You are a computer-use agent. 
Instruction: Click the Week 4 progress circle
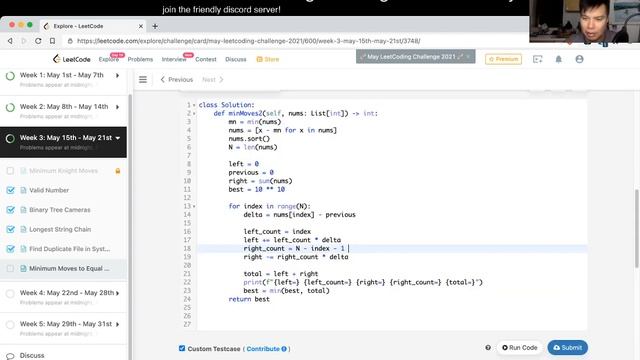pyautogui.click(x=11, y=293)
